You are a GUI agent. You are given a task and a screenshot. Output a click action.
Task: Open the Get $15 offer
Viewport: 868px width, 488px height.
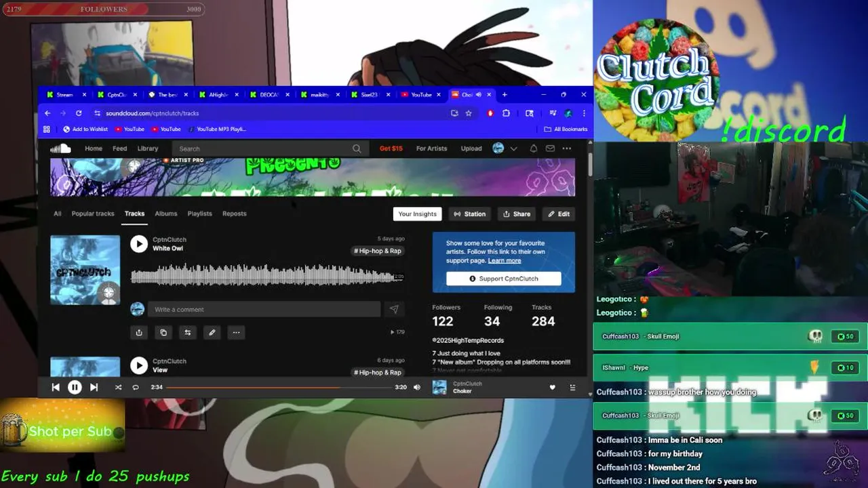point(391,148)
